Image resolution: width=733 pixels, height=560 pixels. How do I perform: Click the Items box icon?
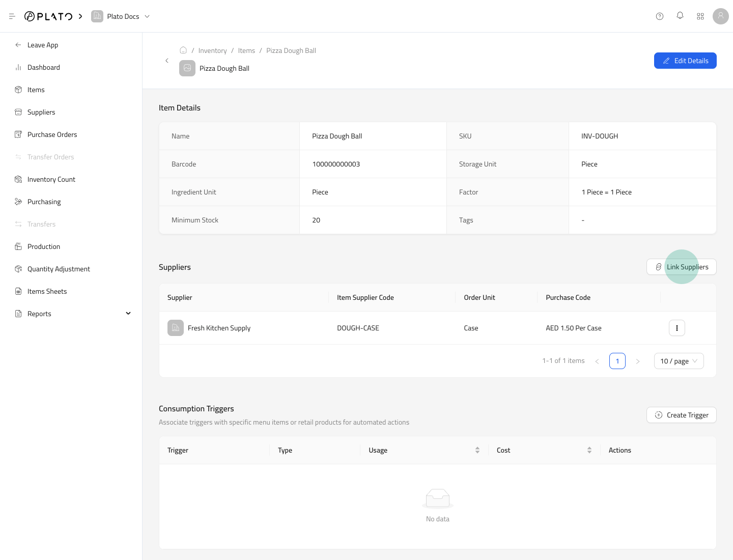18,90
